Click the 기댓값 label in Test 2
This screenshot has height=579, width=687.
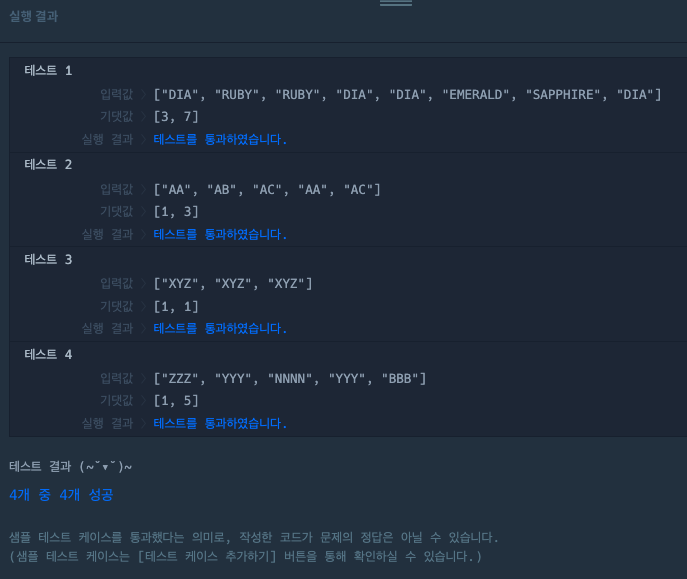[x=117, y=212]
